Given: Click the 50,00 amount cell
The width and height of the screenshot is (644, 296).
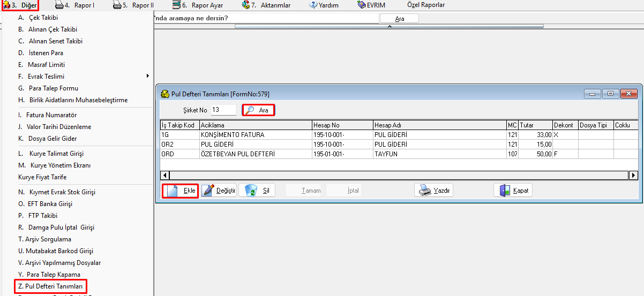Looking at the screenshot, I should (x=535, y=154).
